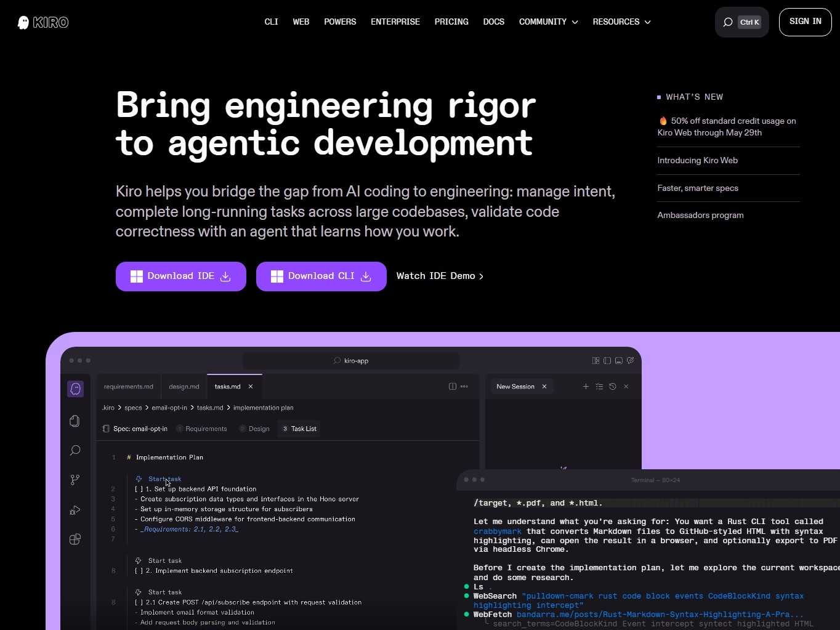Click the Spec notebook icon beside email-opt-in
This screenshot has width=840, height=630.
pyautogui.click(x=106, y=429)
